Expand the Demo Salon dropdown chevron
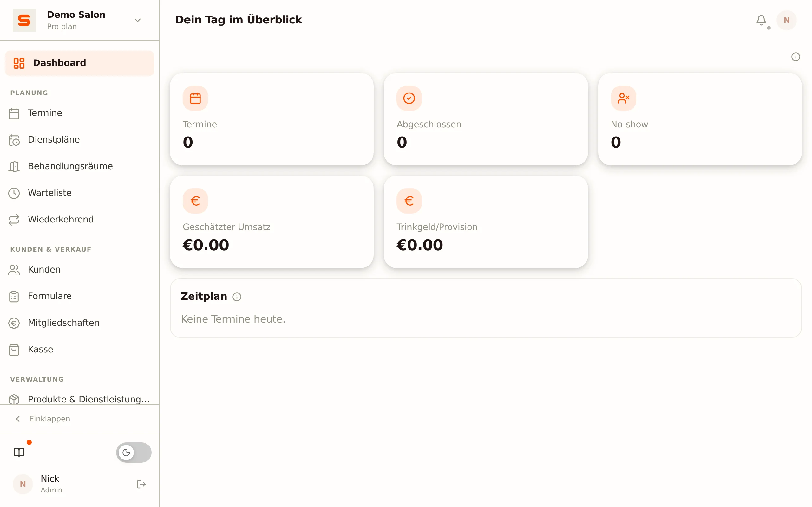 click(138, 20)
